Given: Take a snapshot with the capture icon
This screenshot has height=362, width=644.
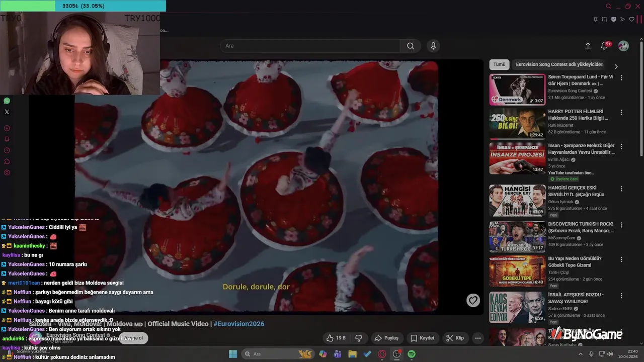Looking at the screenshot, I should pos(604,19).
